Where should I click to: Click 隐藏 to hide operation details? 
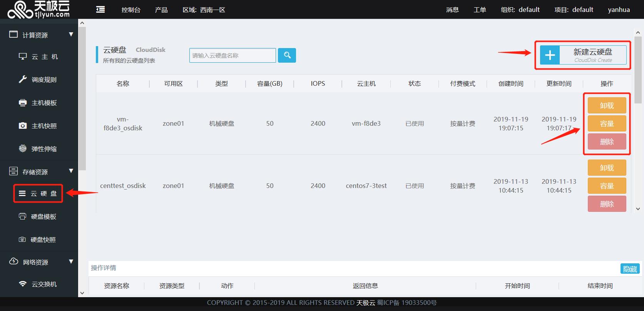coord(630,269)
